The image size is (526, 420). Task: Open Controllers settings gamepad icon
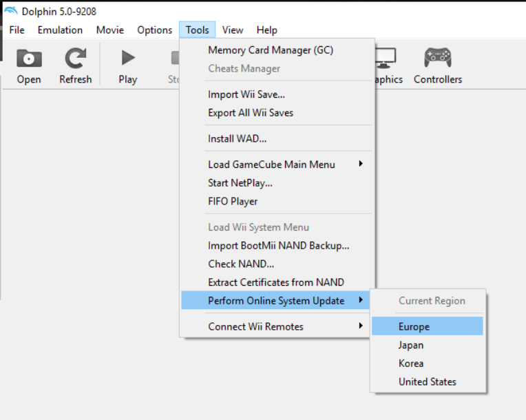(x=438, y=59)
